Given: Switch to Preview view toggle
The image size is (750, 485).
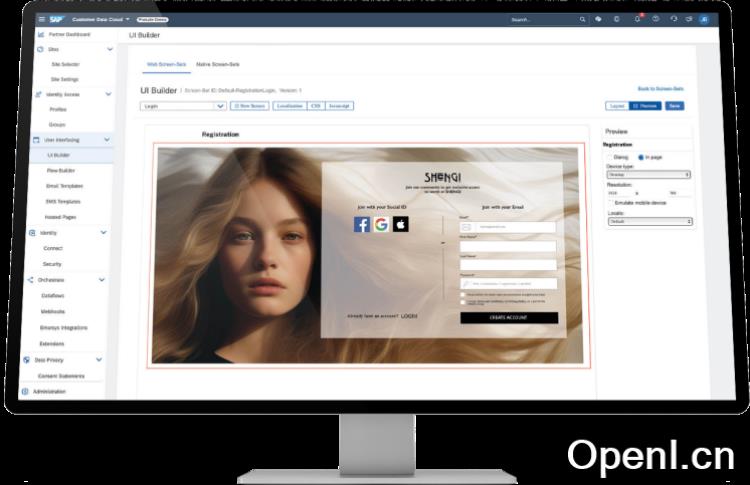Looking at the screenshot, I should 645,106.
